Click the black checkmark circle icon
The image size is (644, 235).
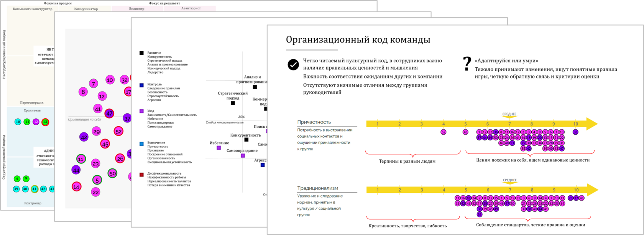pyautogui.click(x=293, y=65)
